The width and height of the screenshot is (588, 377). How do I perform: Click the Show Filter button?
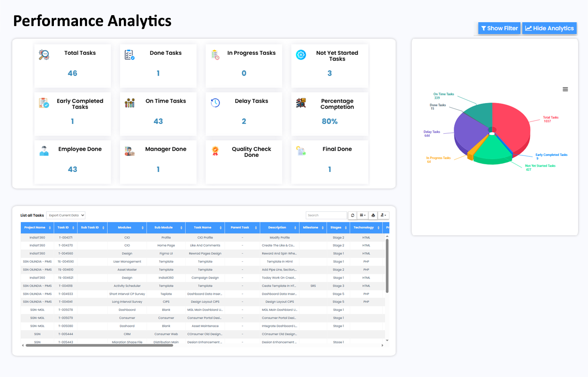point(499,28)
